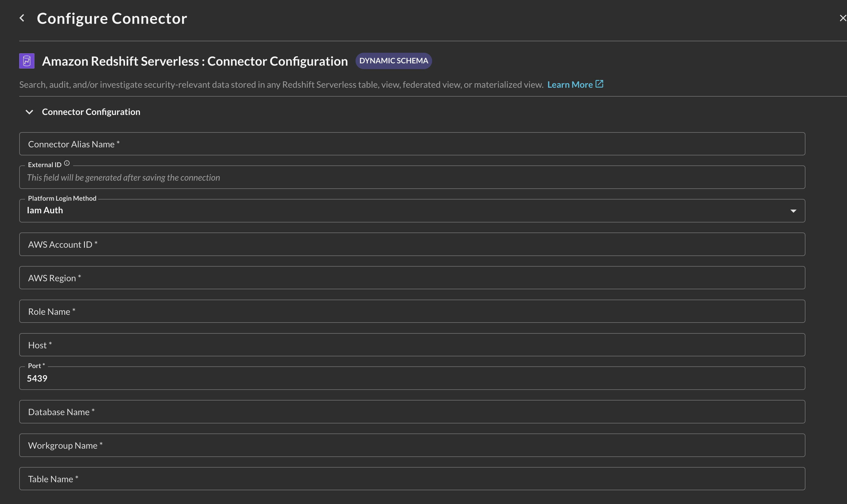Open the Platform Login Method dropdown

tap(412, 210)
